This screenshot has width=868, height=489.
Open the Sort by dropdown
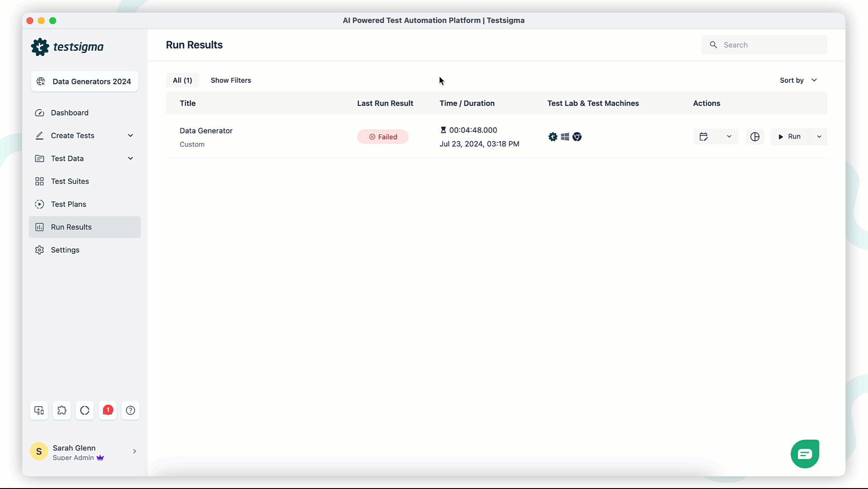tap(798, 80)
